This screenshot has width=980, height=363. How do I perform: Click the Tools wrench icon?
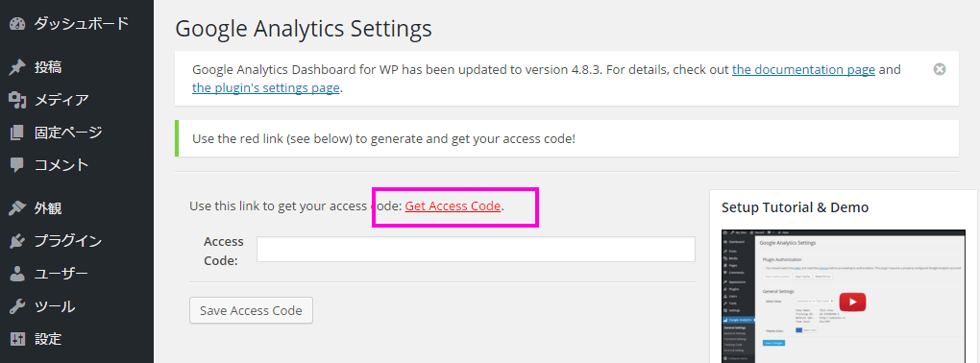[17, 306]
